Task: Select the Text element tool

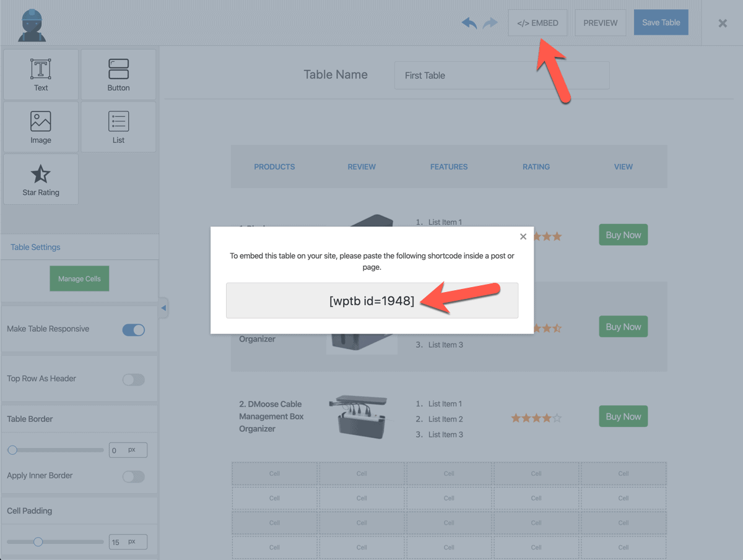Action: coord(40,74)
